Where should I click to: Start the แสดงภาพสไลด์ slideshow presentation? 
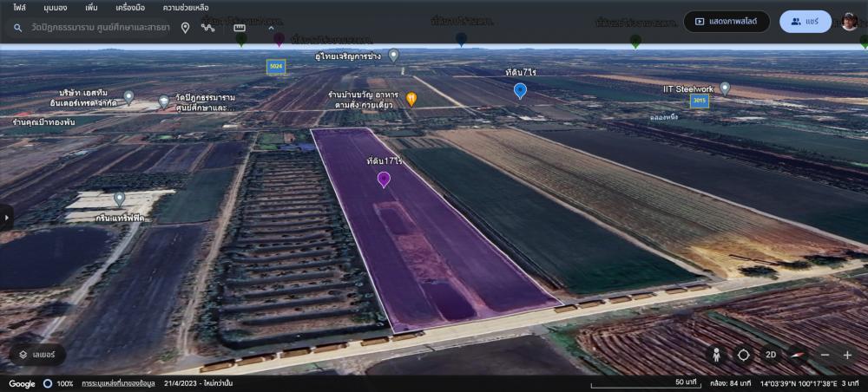[x=727, y=22]
